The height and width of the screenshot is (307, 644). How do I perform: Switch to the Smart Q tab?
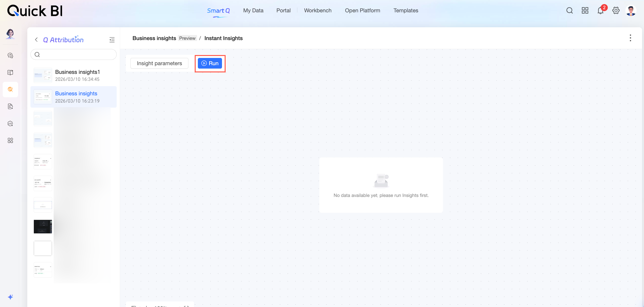pyautogui.click(x=218, y=10)
